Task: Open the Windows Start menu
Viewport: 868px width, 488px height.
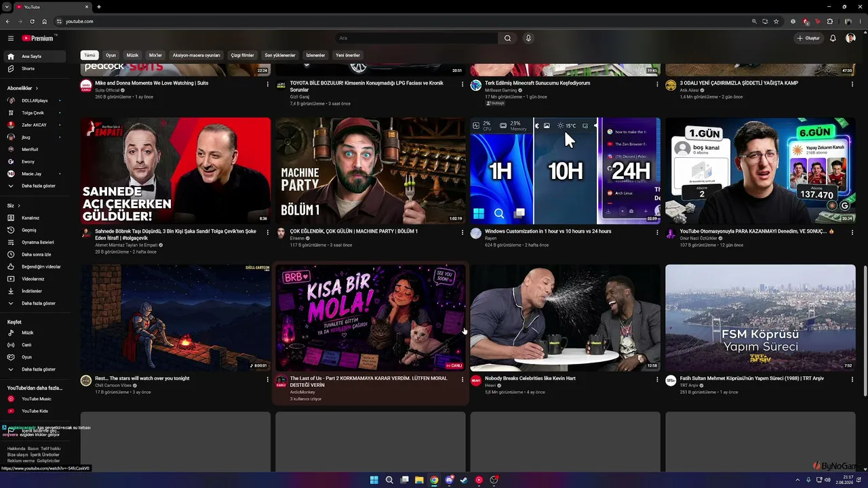Action: pyautogui.click(x=374, y=480)
